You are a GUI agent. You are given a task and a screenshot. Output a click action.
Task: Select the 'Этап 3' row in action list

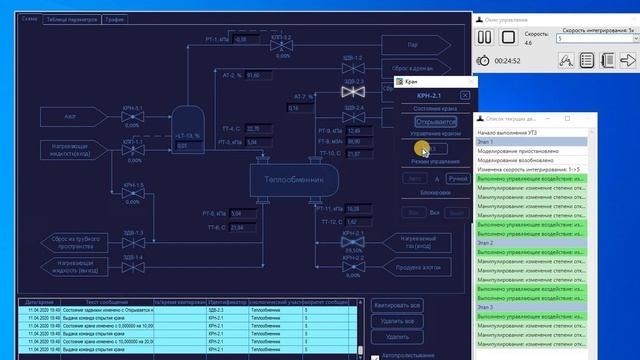pos(531,307)
